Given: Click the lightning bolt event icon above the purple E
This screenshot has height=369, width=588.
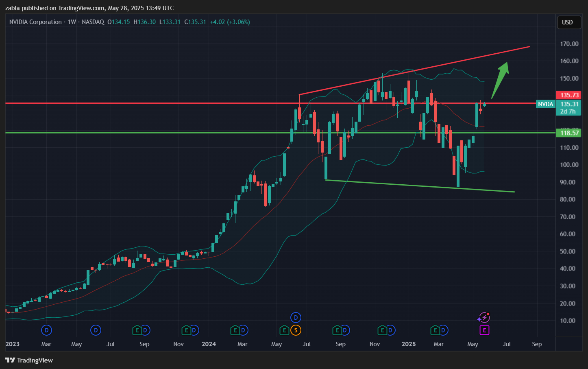Looking at the screenshot, I should tap(483, 317).
